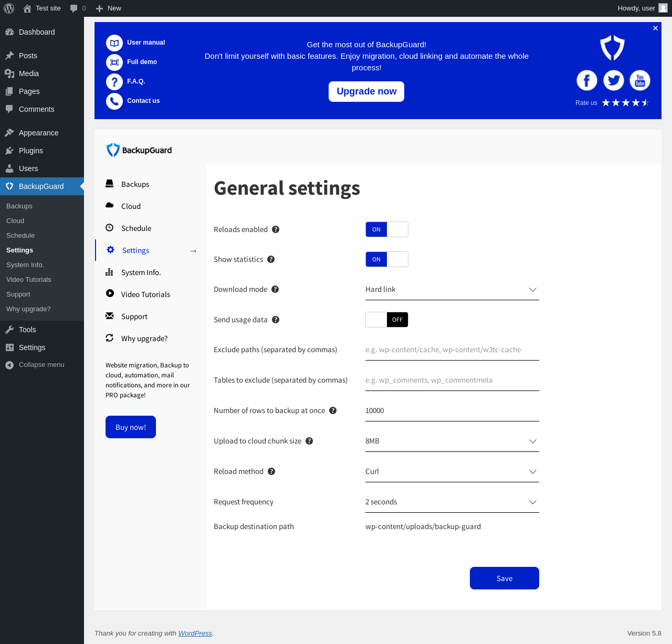The image size is (672, 644).
Task: Open BackupGuard Twitter icon
Action: coord(614,80)
